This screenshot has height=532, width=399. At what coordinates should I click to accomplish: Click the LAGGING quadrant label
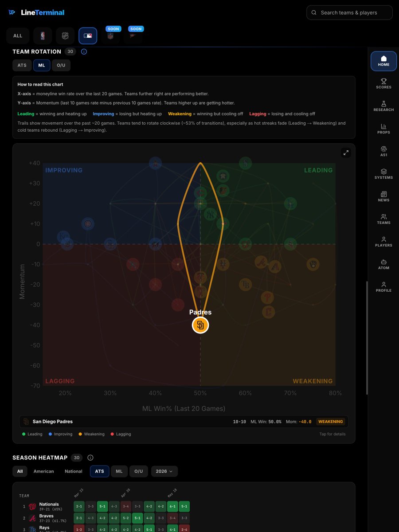tap(60, 381)
